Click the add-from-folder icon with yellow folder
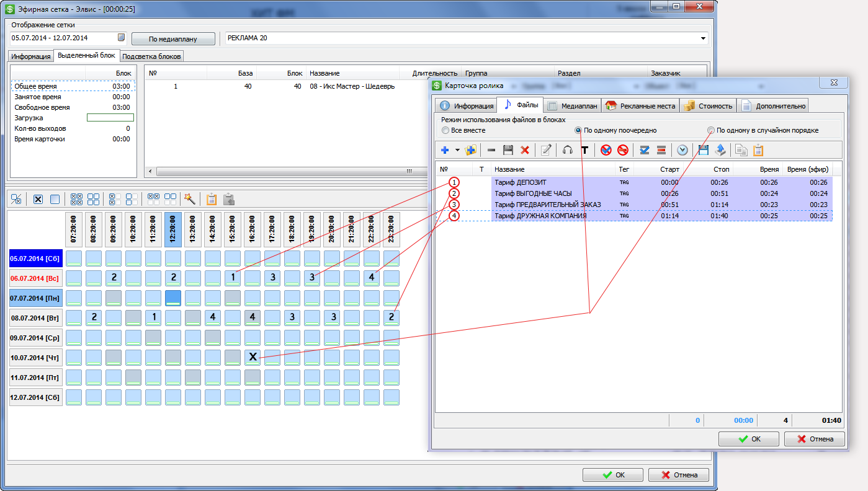868x491 pixels. [x=470, y=150]
